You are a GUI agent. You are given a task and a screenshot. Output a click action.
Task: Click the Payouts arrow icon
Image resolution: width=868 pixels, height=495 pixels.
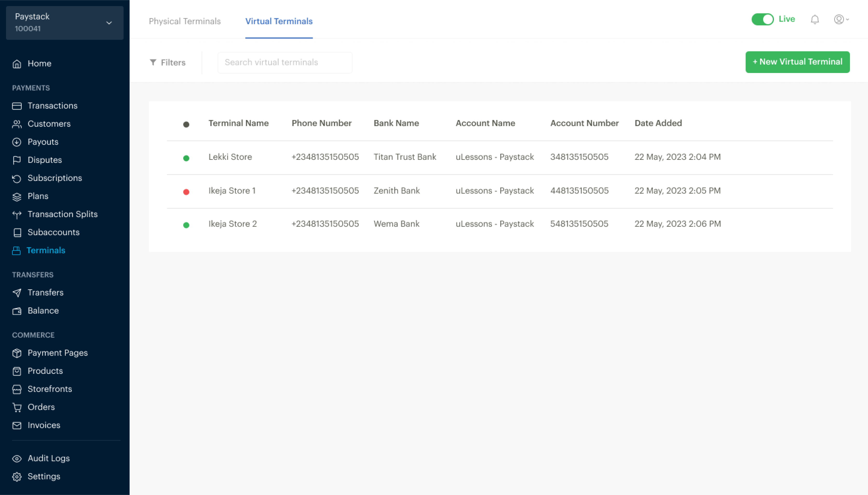[x=17, y=142]
